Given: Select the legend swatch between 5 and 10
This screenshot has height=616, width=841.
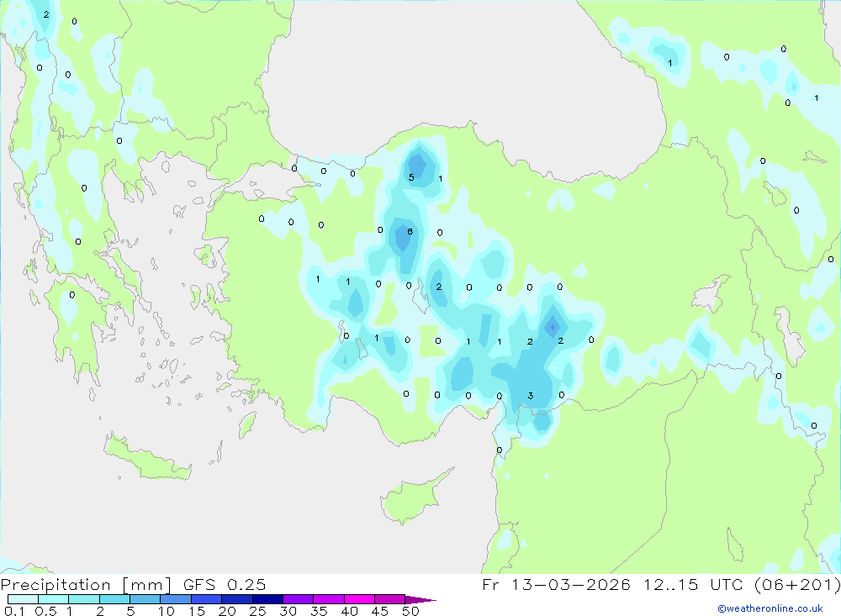Looking at the screenshot, I should click(145, 599).
